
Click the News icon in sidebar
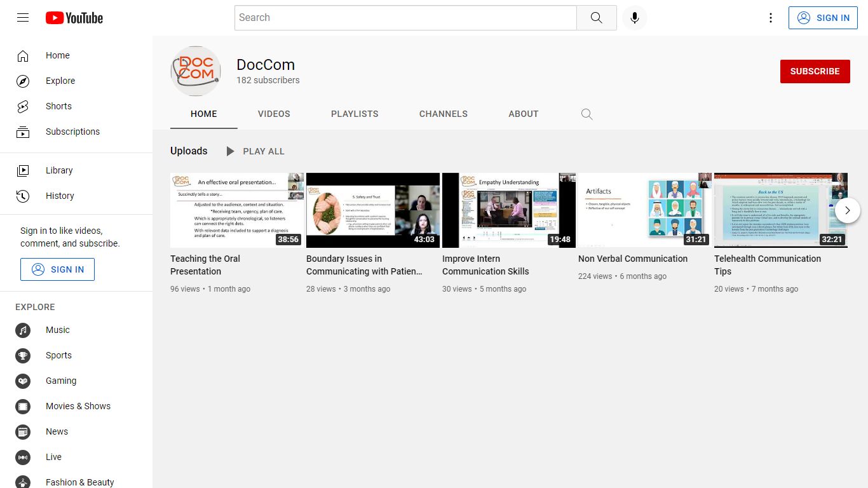click(x=23, y=431)
